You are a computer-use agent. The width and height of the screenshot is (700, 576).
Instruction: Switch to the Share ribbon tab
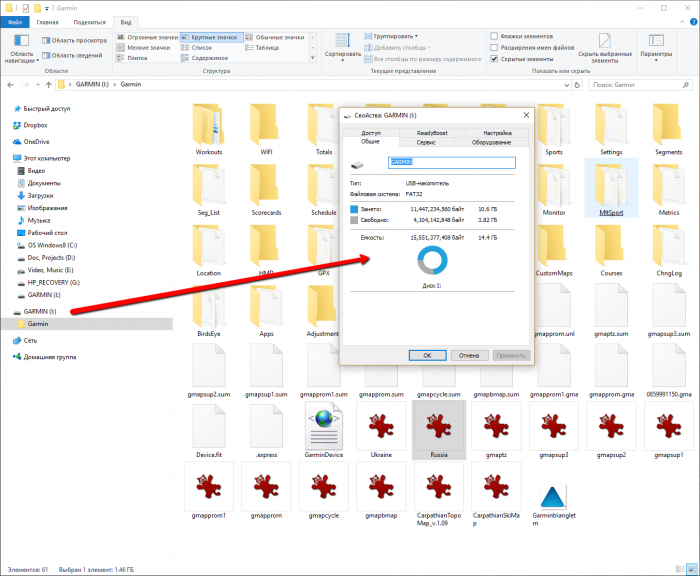[90, 22]
